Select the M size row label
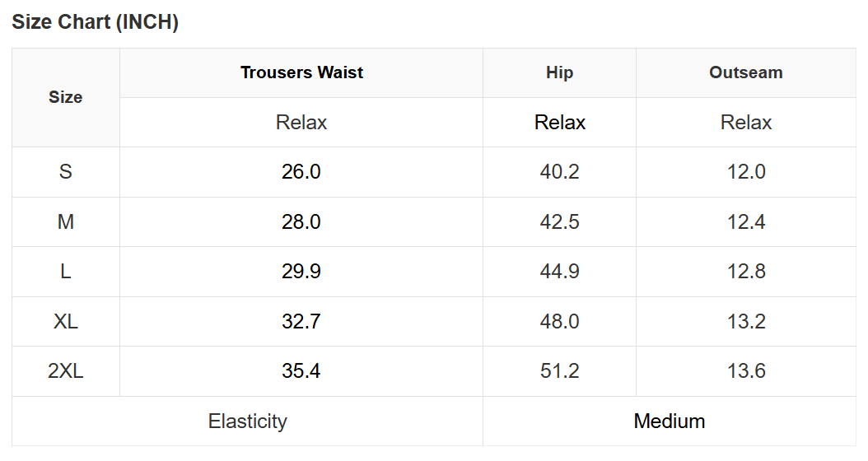The image size is (868, 461). [x=65, y=222]
